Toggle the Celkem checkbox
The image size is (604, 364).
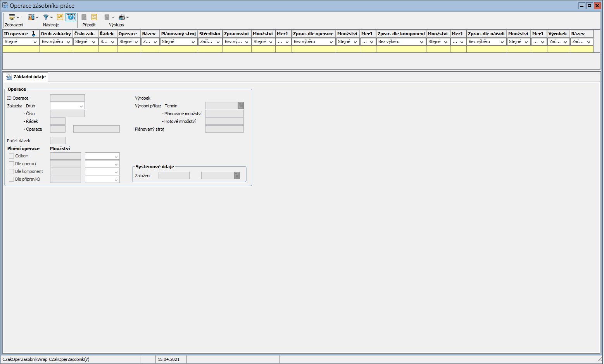click(x=12, y=156)
